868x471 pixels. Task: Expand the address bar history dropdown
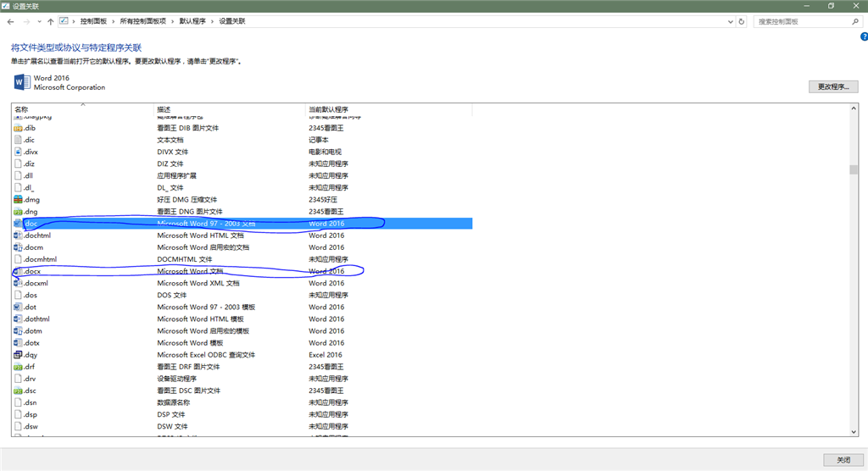pos(730,21)
